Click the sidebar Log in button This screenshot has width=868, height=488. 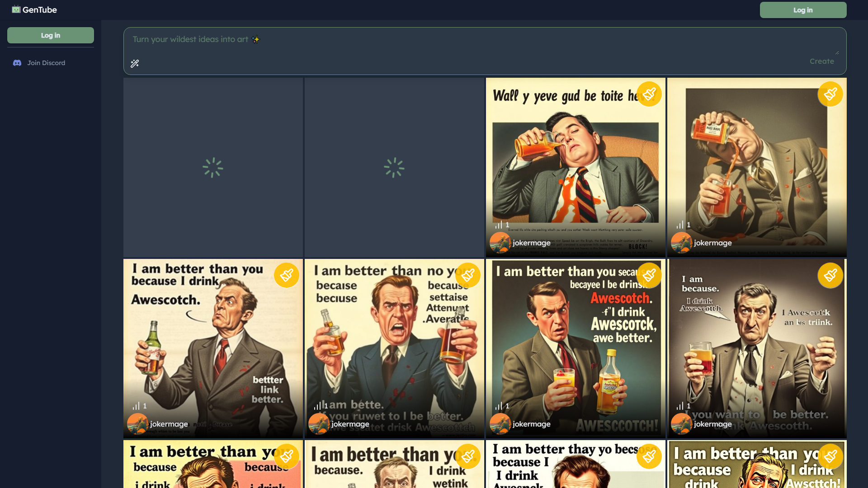(x=51, y=35)
